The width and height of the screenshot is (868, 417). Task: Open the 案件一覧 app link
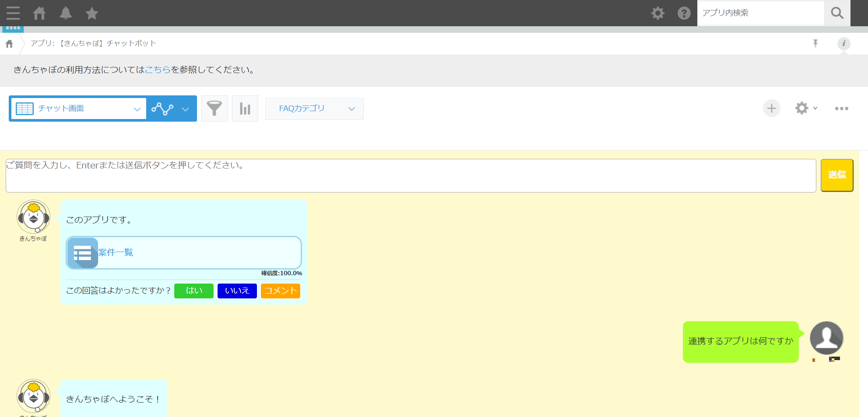pyautogui.click(x=116, y=252)
